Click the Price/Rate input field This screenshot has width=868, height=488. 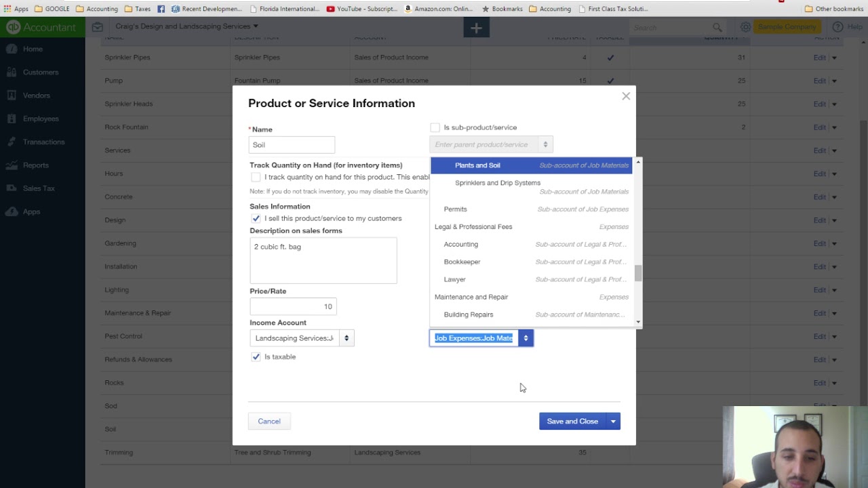[293, 306]
